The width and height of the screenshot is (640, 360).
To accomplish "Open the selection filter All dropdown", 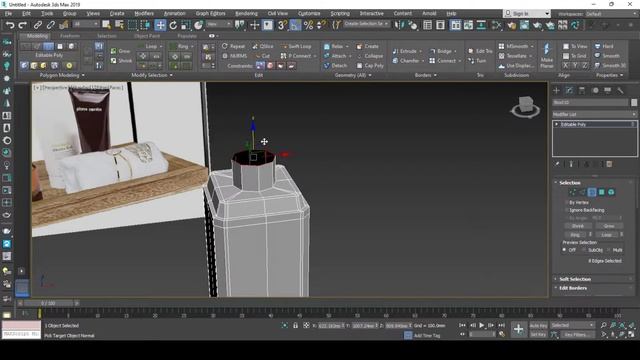I will tap(85, 24).
